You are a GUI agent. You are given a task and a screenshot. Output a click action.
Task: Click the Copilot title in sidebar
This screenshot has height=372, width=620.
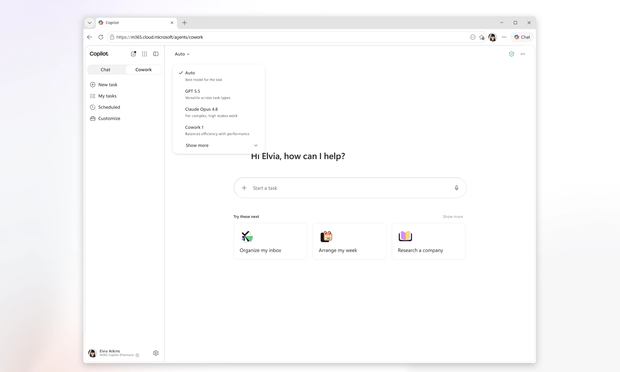99,54
